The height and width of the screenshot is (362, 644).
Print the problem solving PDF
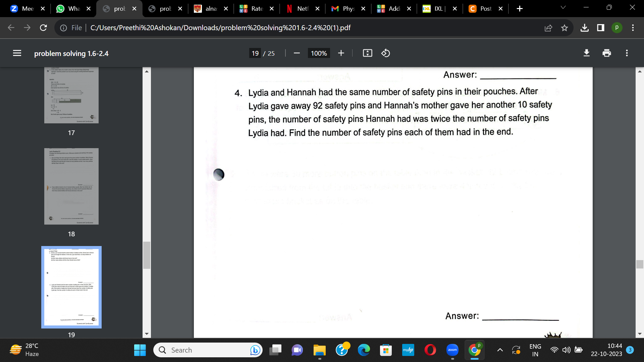[x=606, y=53]
